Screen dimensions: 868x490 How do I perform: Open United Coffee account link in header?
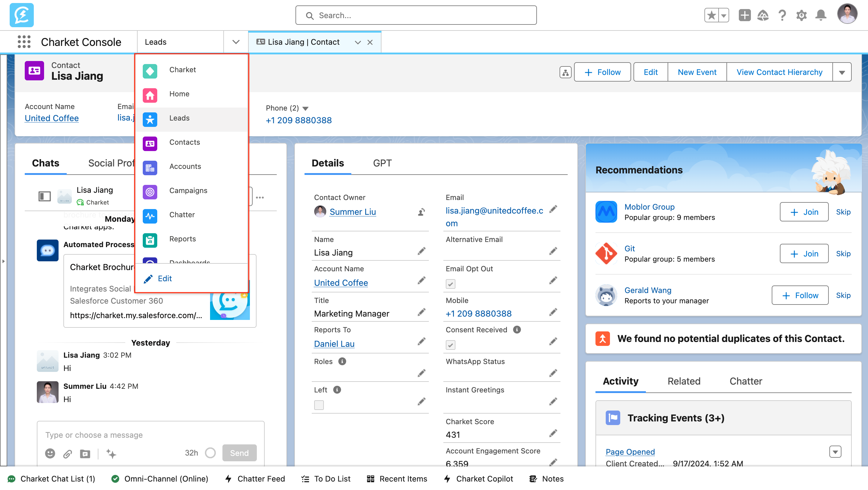coord(52,118)
